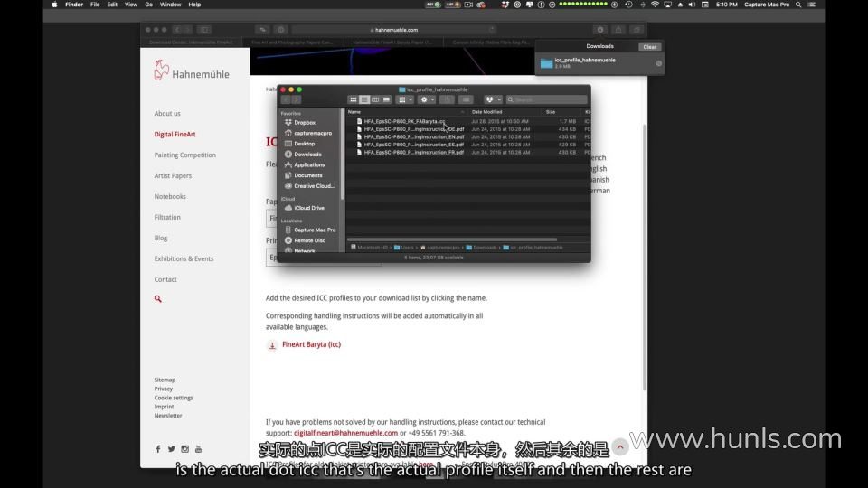Open the Help menu

pyautogui.click(x=194, y=5)
